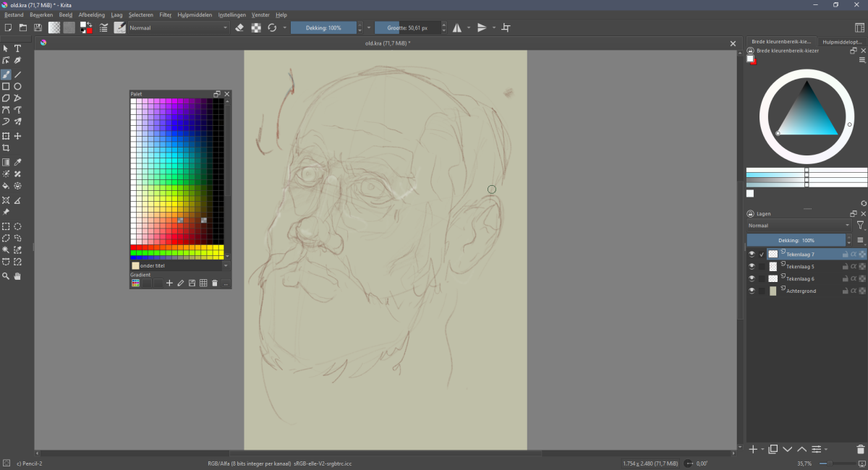Pick the Rectangle shape tool

pos(6,87)
